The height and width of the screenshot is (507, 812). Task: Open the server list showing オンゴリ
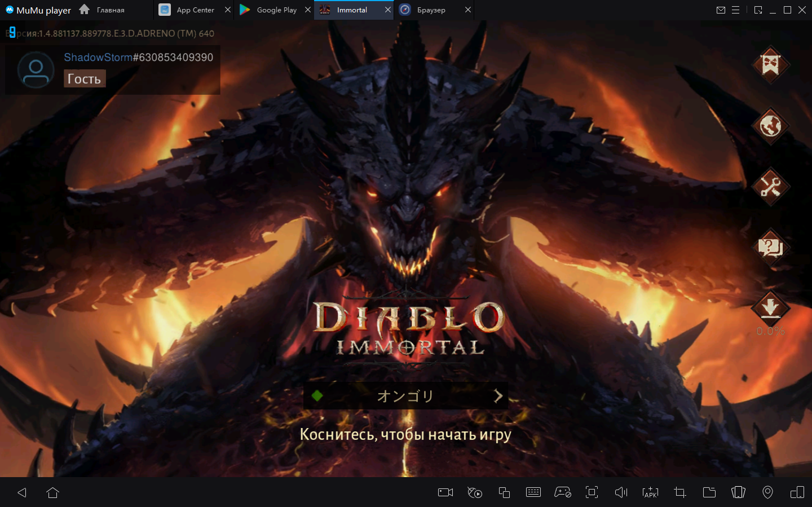pyautogui.click(x=405, y=396)
